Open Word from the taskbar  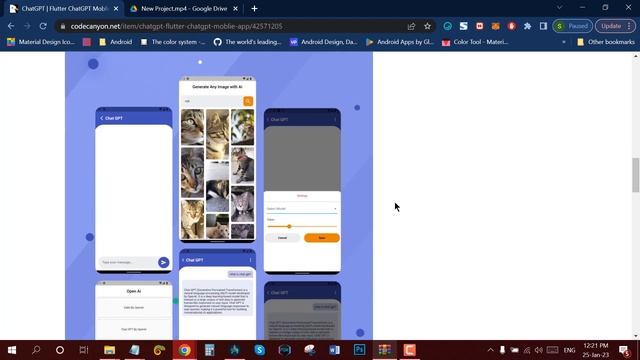334,350
